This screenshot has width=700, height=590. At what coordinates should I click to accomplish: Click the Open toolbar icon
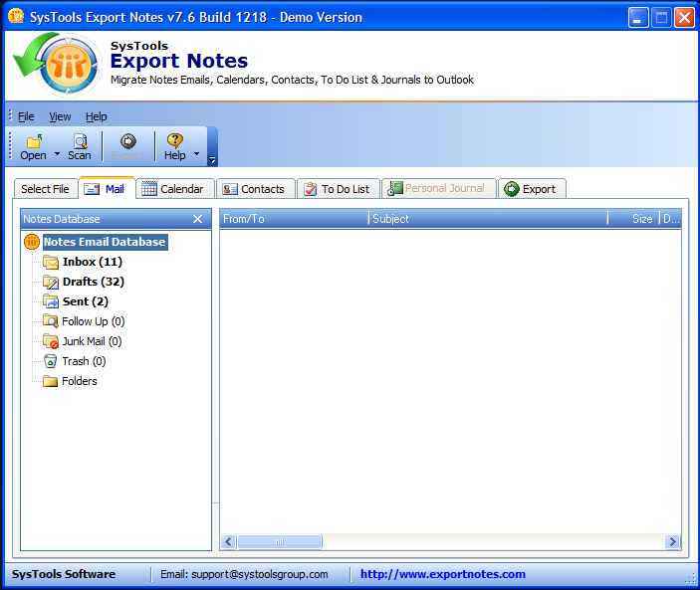[x=33, y=141]
